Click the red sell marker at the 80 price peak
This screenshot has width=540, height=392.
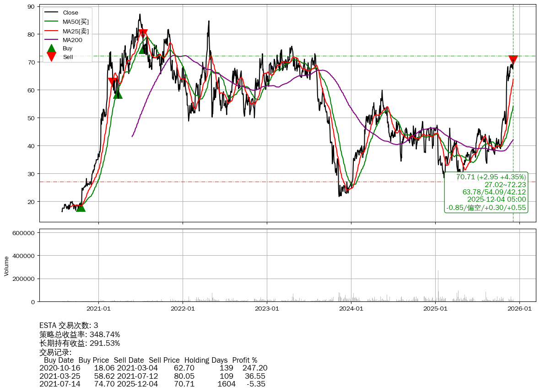click(143, 33)
